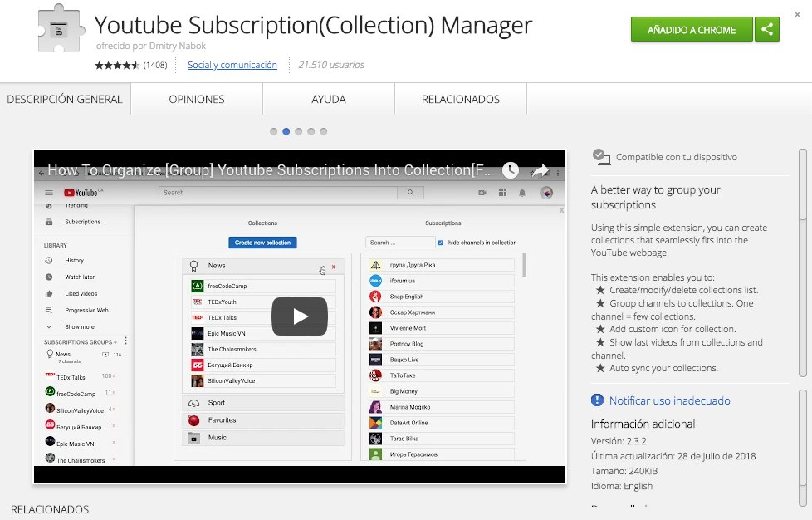This screenshot has width=812, height=520.
Task: Click the Favorites collection red ball icon
Action: (193, 420)
